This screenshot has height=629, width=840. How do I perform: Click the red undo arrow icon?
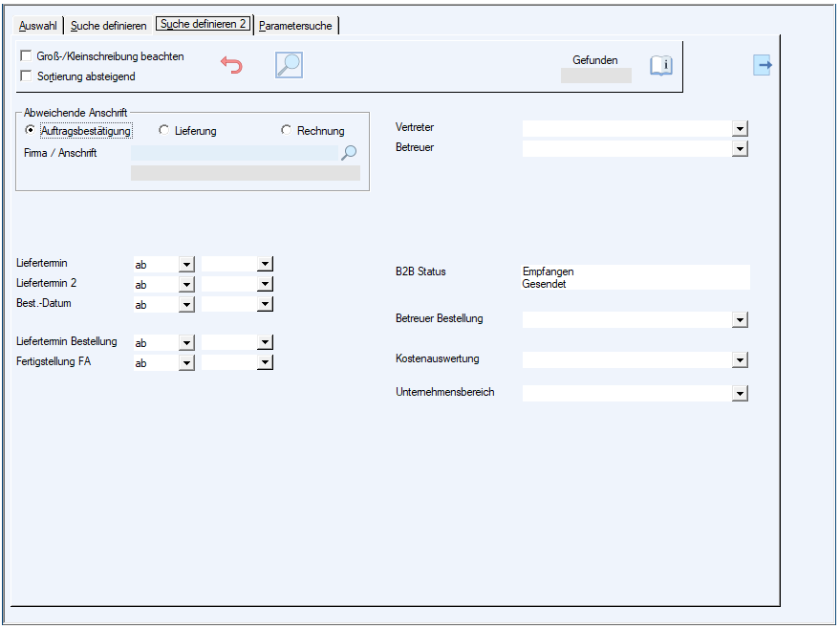231,65
